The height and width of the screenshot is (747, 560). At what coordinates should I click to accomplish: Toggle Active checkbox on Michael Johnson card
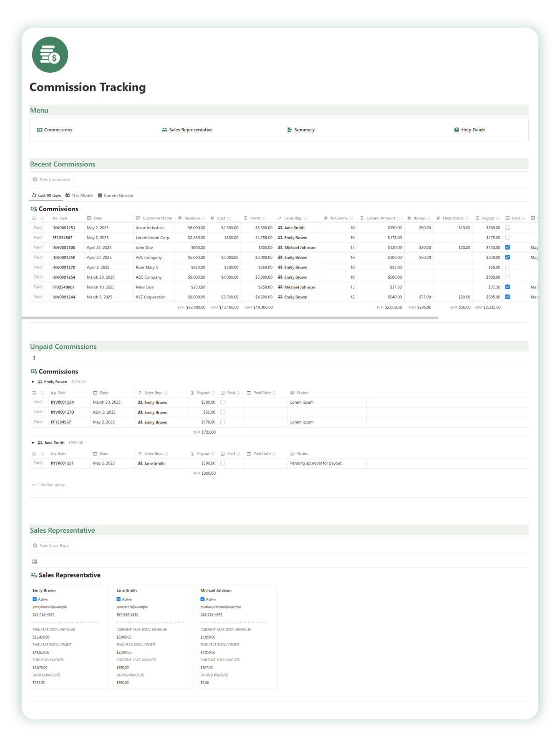tap(203, 599)
